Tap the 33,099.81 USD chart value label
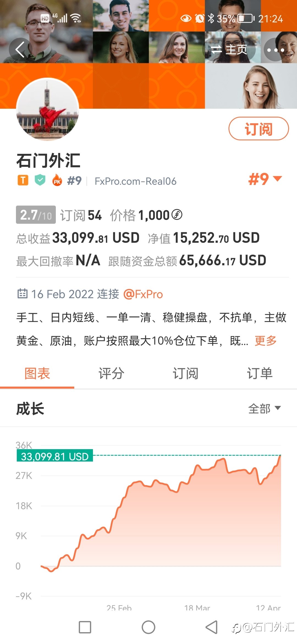Image resolution: width=297 pixels, height=644 pixels. pos(55,456)
